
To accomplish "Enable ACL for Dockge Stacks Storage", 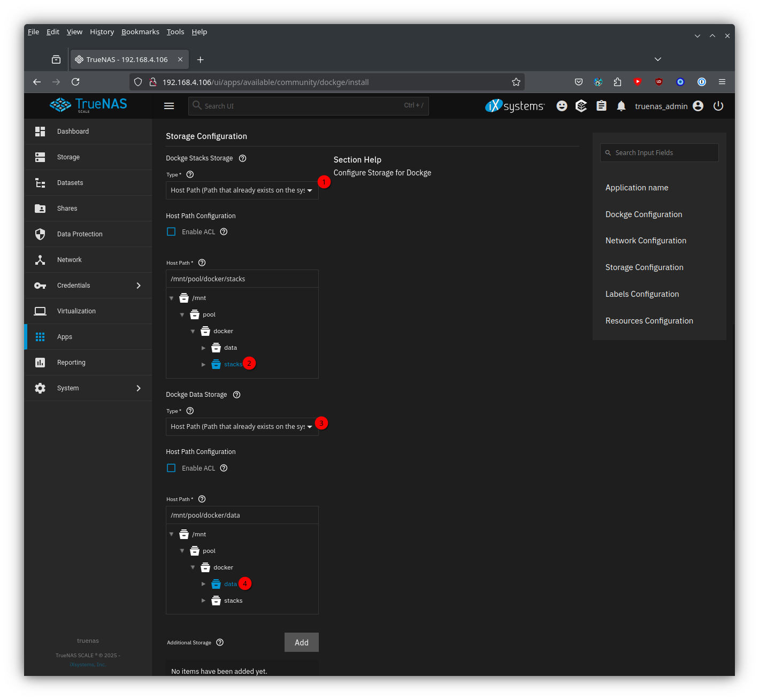I will tap(171, 232).
